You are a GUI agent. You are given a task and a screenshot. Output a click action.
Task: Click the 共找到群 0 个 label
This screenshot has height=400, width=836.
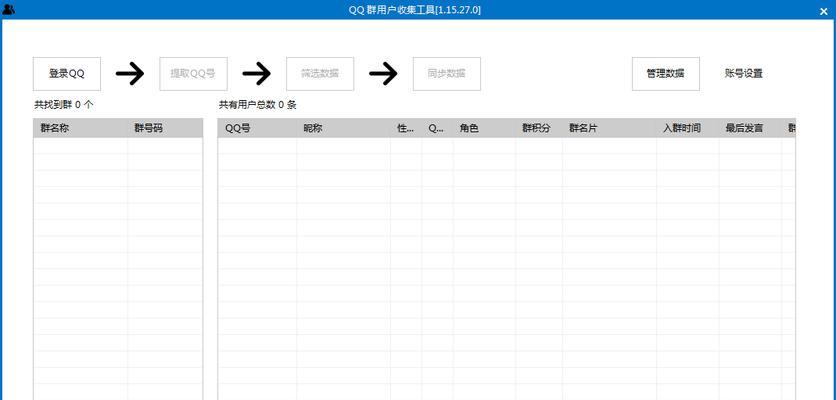(x=63, y=105)
